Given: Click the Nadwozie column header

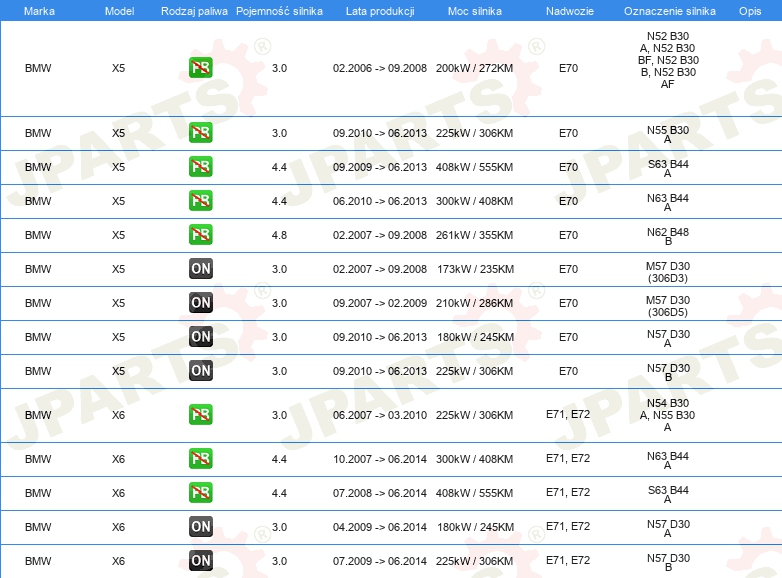Looking at the screenshot, I should 568,10.
